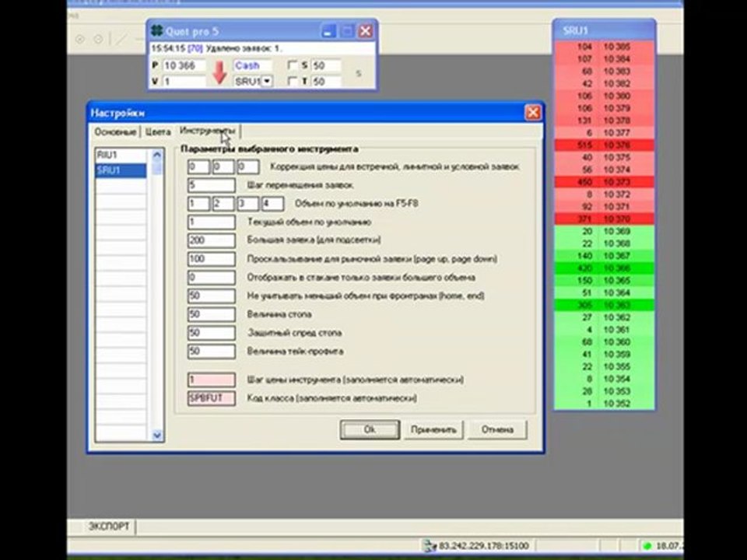Click the Проскальзывание field with 100
The width and height of the screenshot is (747, 560).
click(x=211, y=259)
